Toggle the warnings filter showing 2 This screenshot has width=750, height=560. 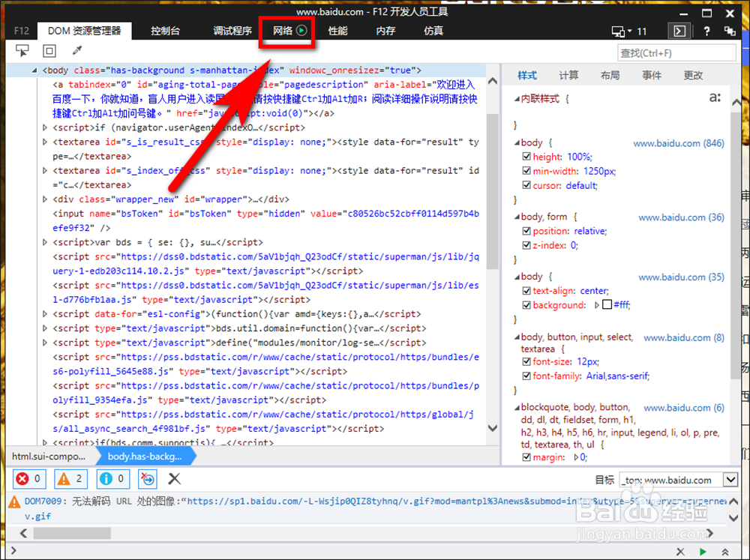pos(70,479)
